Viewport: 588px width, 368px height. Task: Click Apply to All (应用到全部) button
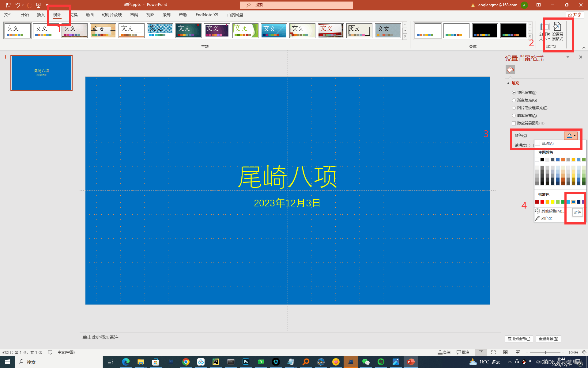point(519,339)
